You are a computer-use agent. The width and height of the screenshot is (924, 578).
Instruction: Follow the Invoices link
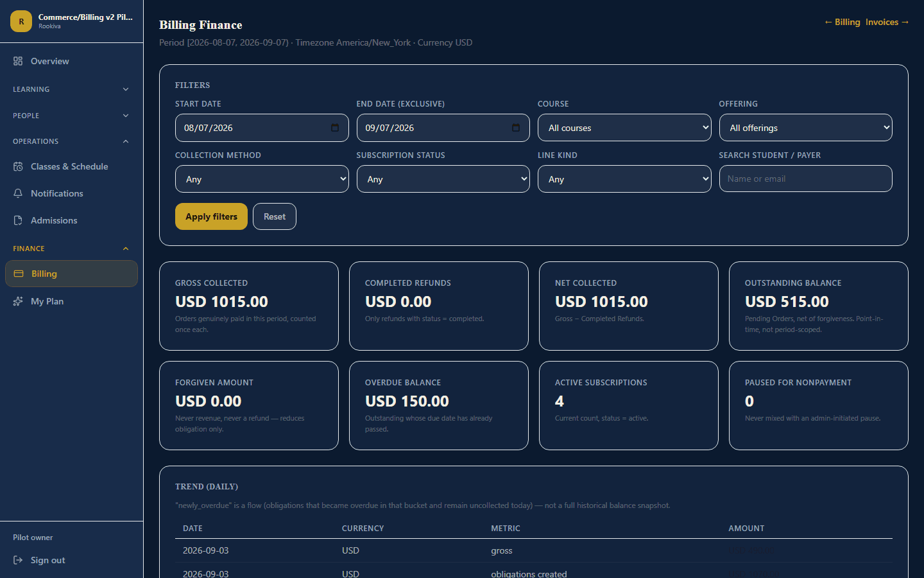tap(887, 22)
